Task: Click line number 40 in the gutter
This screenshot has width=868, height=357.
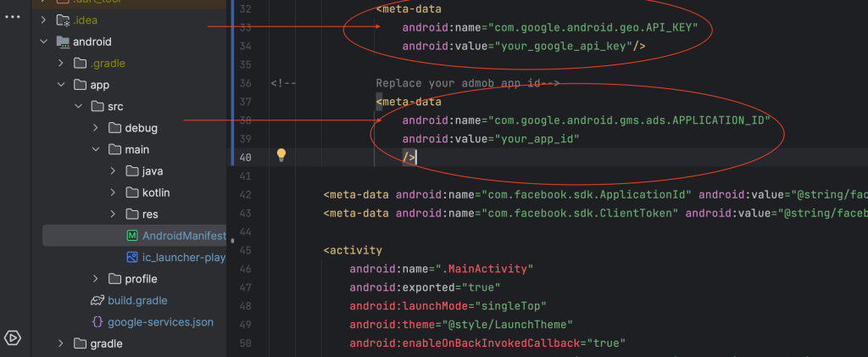Action: pyautogui.click(x=246, y=158)
